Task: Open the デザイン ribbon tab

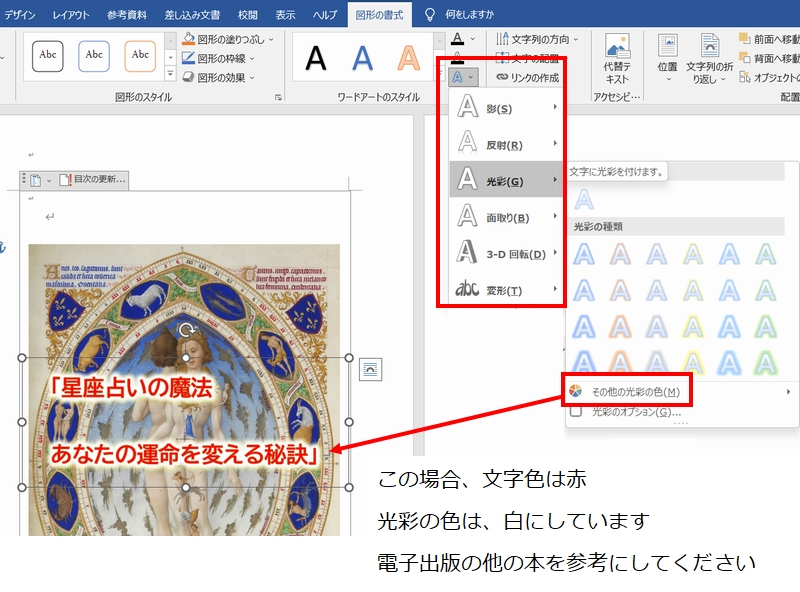Action: coord(19,15)
